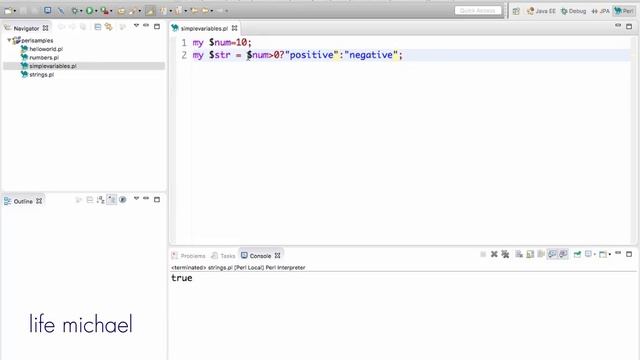Maximize the editor area
The width and height of the screenshot is (640, 360).
(x=629, y=27)
